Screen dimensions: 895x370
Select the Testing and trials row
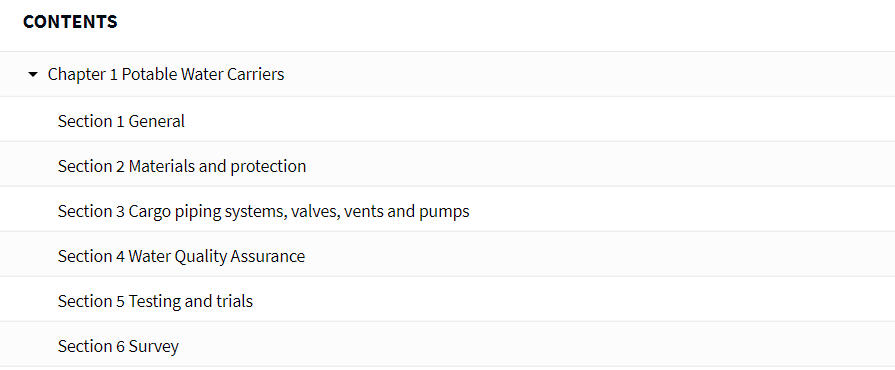[x=448, y=301]
